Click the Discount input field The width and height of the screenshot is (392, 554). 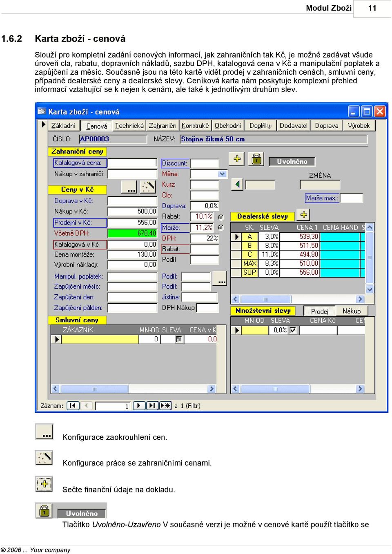coord(205,163)
